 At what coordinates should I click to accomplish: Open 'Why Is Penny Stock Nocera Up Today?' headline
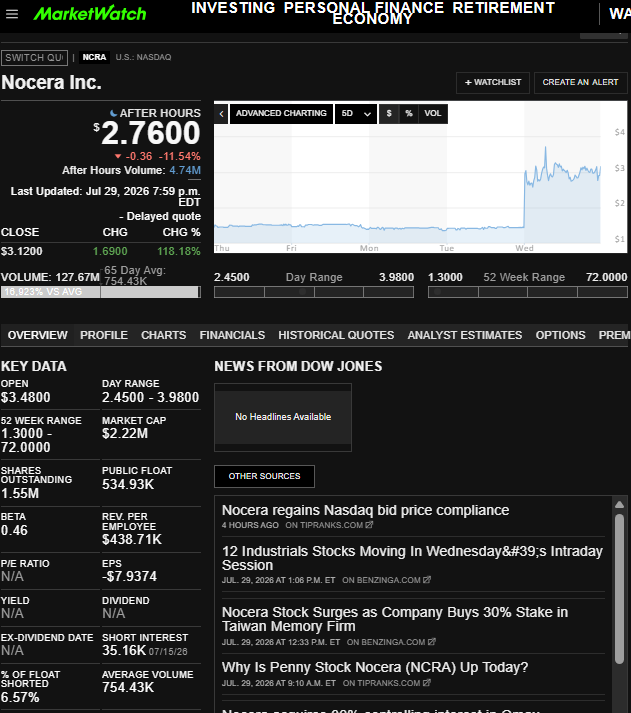tap(375, 667)
